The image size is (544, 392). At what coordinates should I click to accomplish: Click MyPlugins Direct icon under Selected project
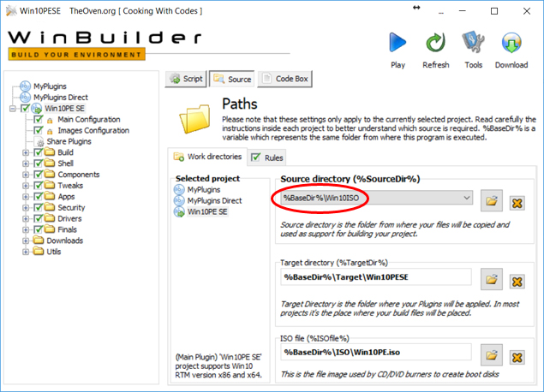click(179, 200)
